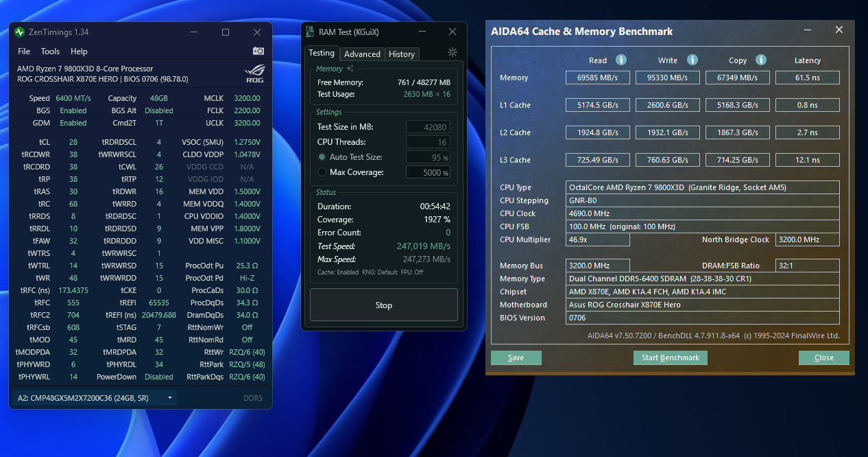868x457 pixels.
Task: Click the RAM Test title bar app icon
Action: coord(310,32)
